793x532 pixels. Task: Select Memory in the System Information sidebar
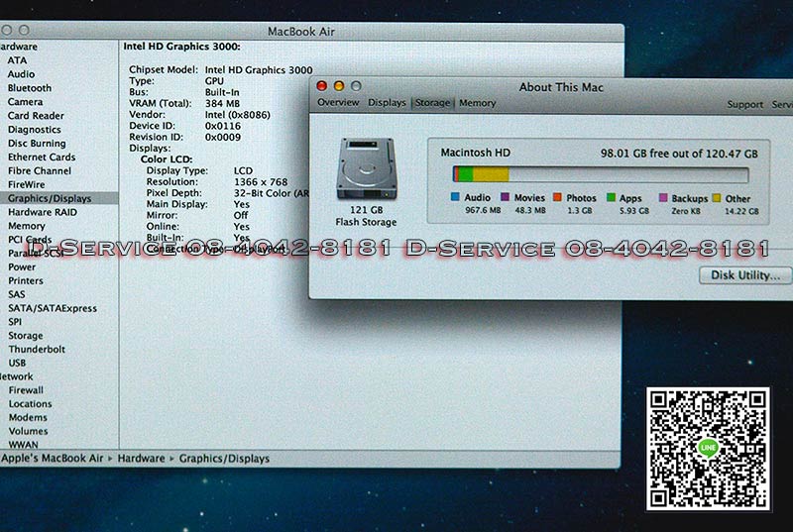pyautogui.click(x=27, y=226)
